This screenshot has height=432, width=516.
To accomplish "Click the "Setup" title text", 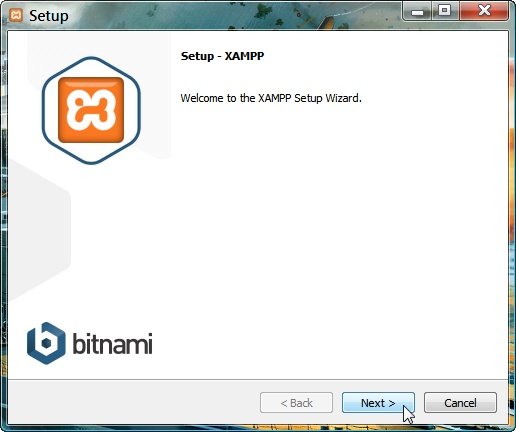I will click(x=49, y=16).
